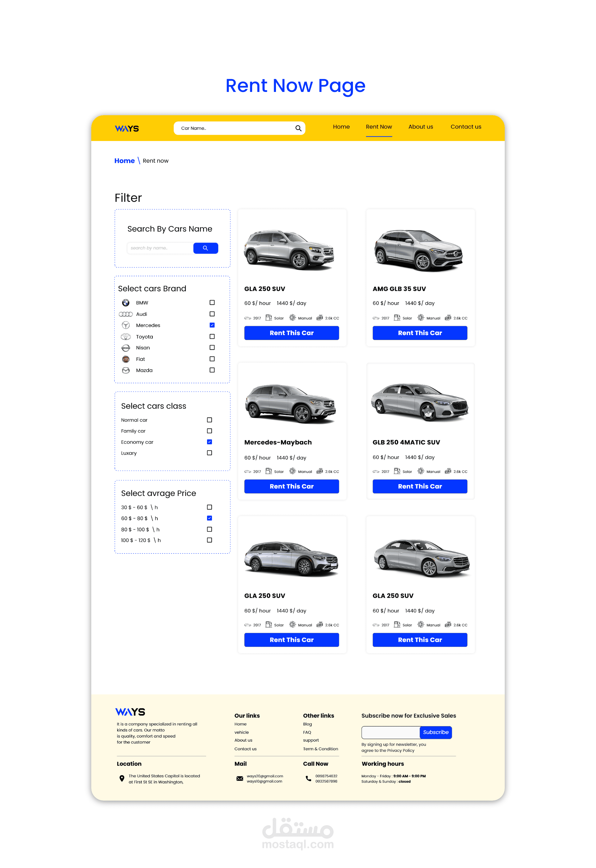Click the Audi rings logo icon

(x=125, y=314)
